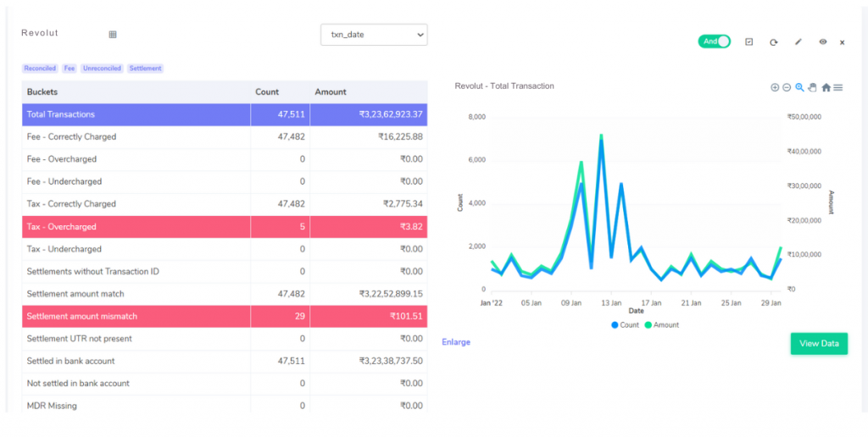Click the Revolut - Total Transaction chart title
The width and height of the screenshot is (868, 437).
click(x=504, y=86)
